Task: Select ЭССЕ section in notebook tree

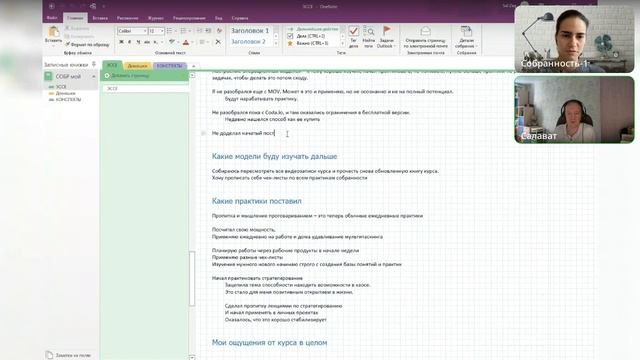Action: click(61, 87)
